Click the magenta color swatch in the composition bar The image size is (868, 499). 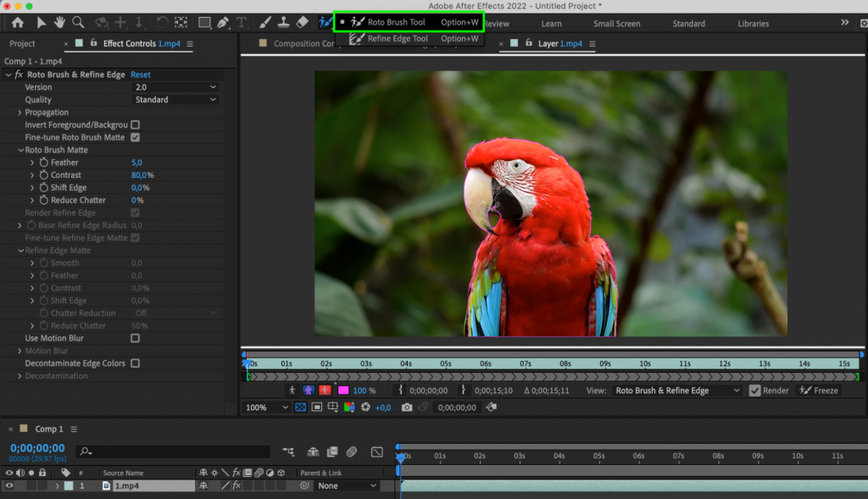343,391
